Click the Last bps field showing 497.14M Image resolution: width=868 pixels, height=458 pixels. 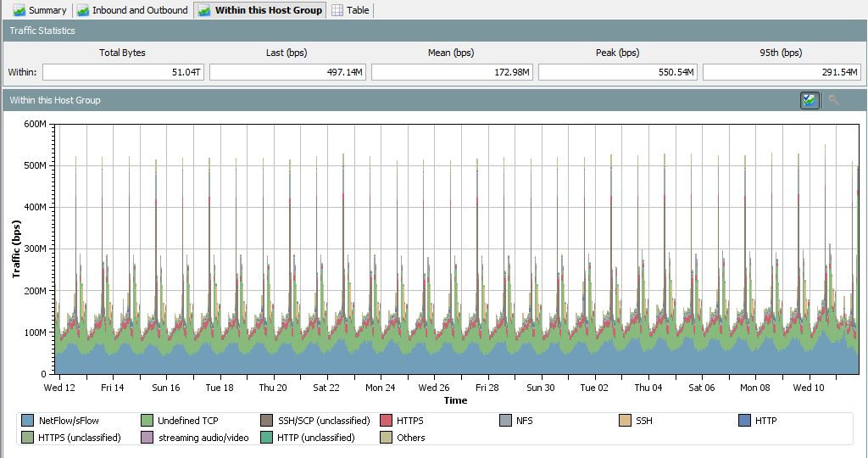(x=288, y=72)
